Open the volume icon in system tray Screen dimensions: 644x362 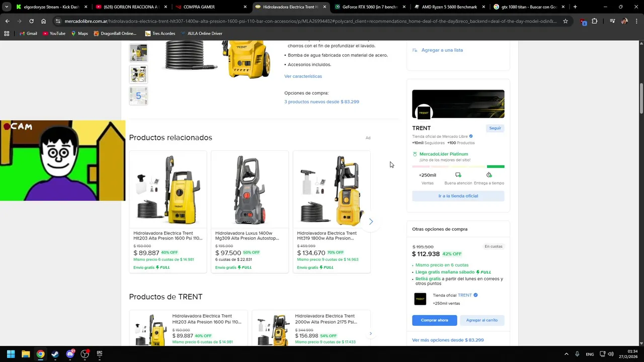611,354
